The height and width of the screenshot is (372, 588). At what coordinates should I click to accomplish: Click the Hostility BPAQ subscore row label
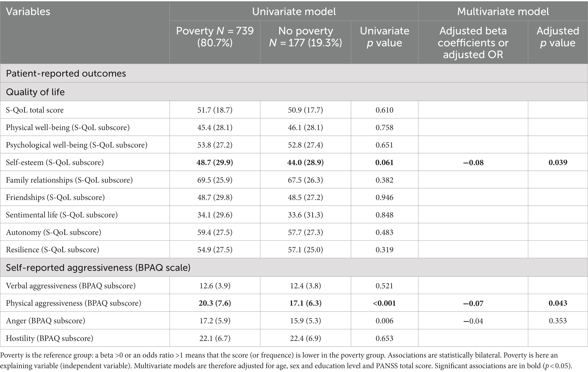pos(49,338)
